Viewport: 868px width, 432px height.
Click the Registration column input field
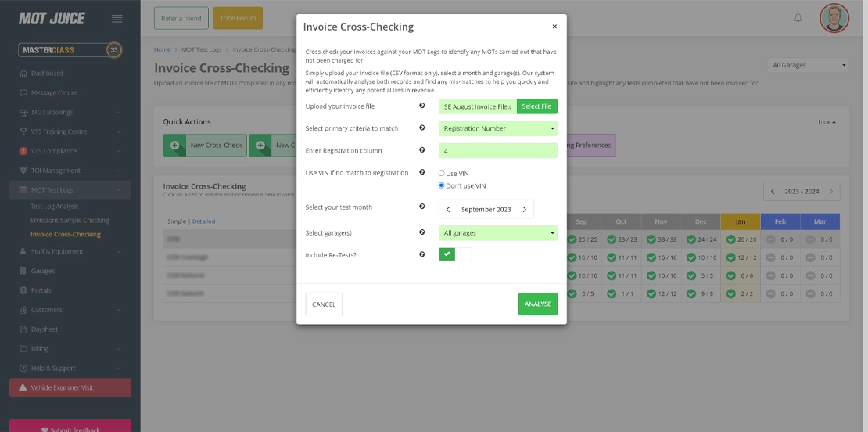(x=497, y=150)
